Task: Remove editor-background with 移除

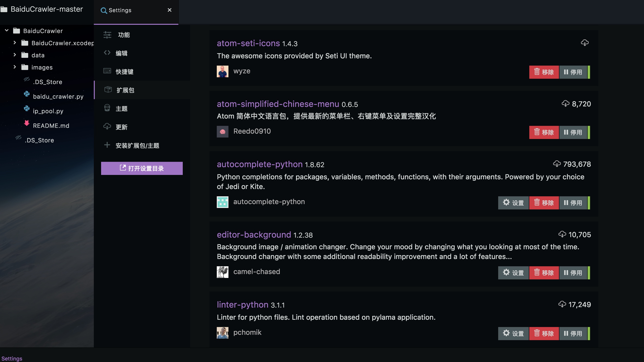Action: click(544, 273)
